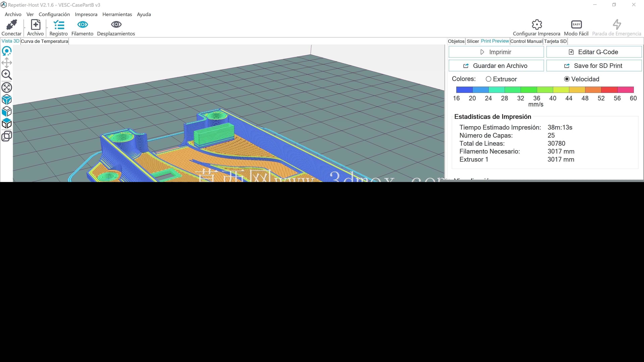
Task: Toggle parallel projection overlapping squares icon
Action: (x=7, y=136)
